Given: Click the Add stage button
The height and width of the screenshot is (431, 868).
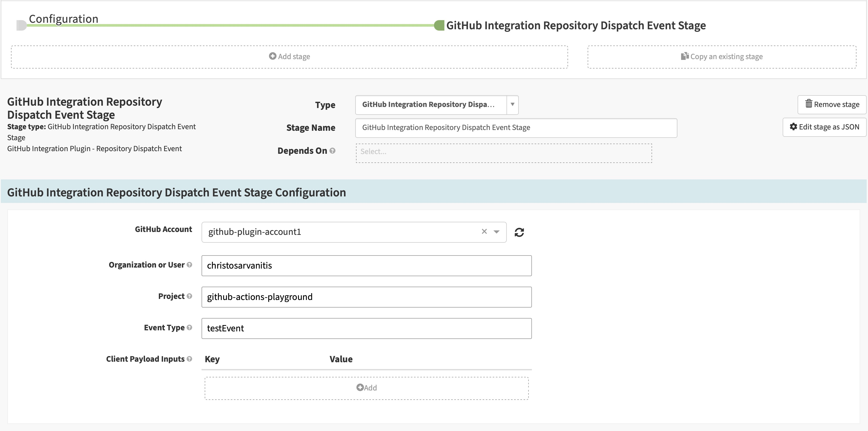Looking at the screenshot, I should [x=289, y=56].
